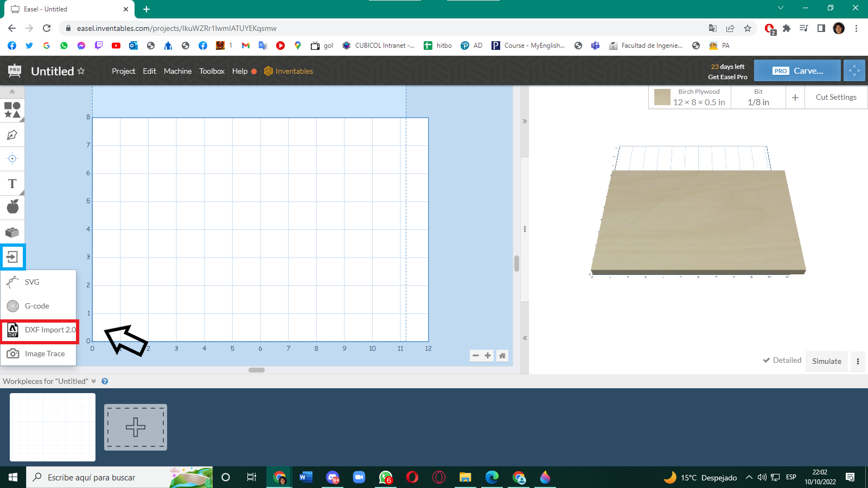Show hidden system tray icons

coord(749,477)
